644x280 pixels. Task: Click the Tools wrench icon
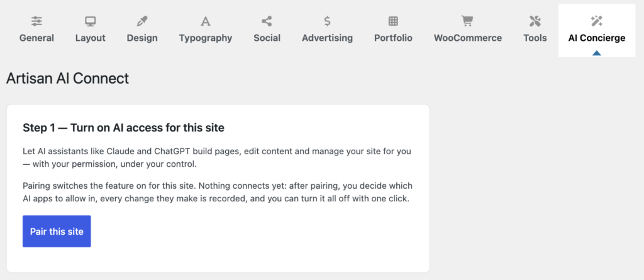(x=535, y=21)
